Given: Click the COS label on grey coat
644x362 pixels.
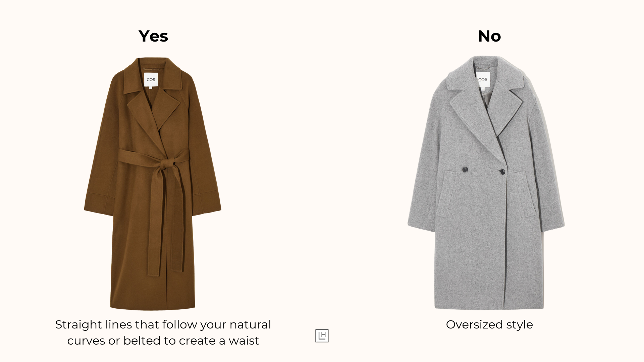Looking at the screenshot, I should (x=483, y=79).
